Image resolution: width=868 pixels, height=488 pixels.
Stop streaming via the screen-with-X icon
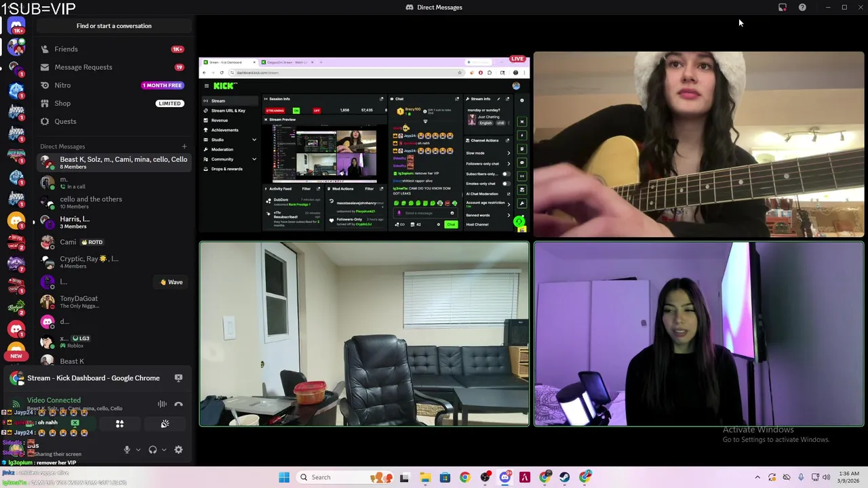click(x=178, y=378)
